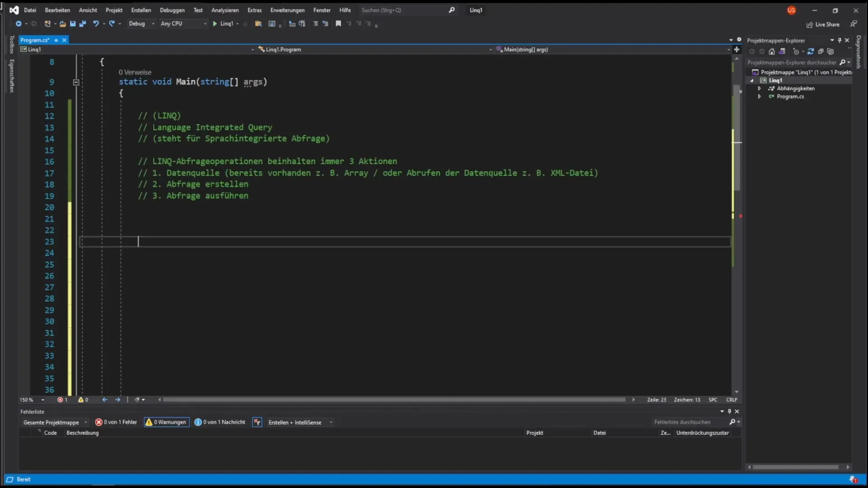Open the Toolbox side tab
The height and width of the screenshot is (488, 868).
(12, 45)
